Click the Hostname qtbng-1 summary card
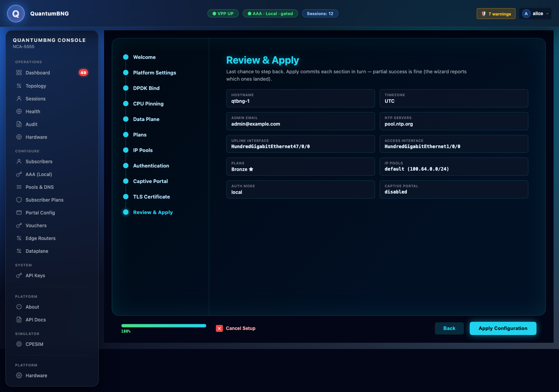559x392 pixels. pos(300,98)
